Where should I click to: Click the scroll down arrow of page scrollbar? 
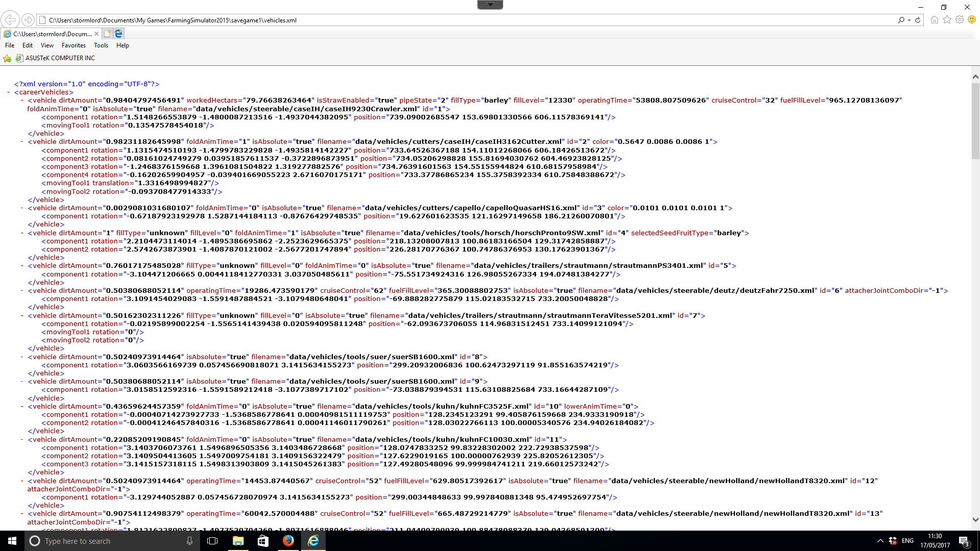tap(975, 520)
